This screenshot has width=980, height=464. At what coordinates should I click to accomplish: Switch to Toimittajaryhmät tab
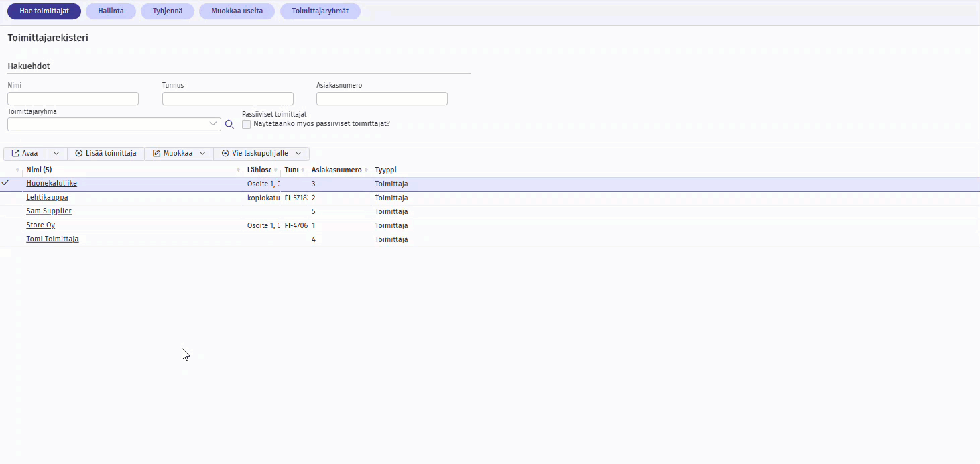320,11
